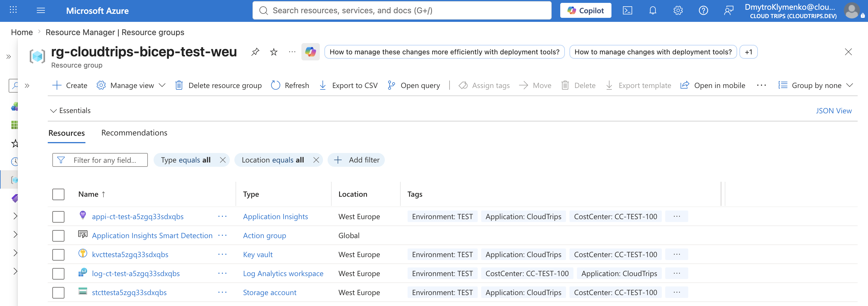
Task: Sort by the Name column header
Action: (x=92, y=194)
